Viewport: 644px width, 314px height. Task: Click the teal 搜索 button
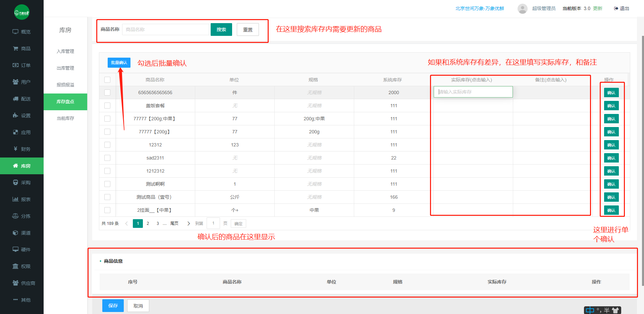(x=221, y=29)
